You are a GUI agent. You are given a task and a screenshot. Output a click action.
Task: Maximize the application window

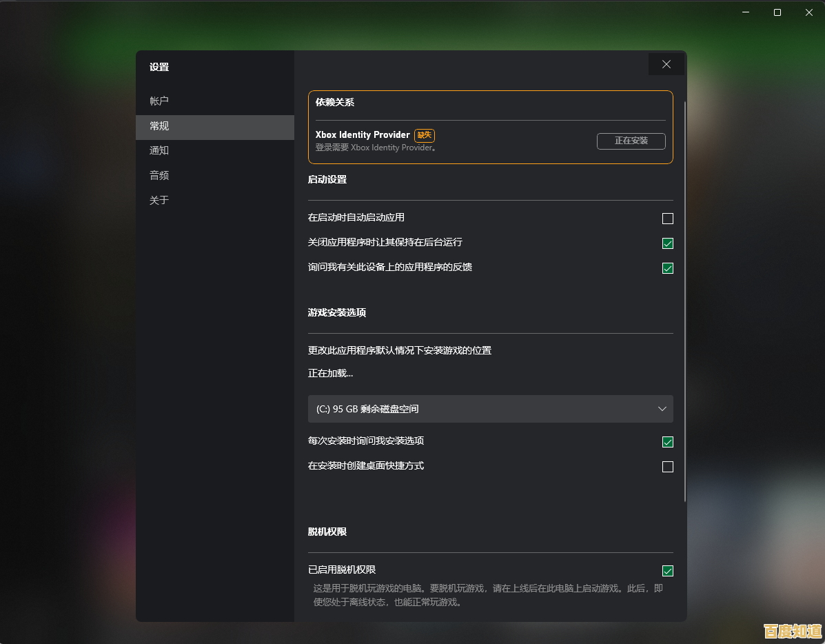777,12
